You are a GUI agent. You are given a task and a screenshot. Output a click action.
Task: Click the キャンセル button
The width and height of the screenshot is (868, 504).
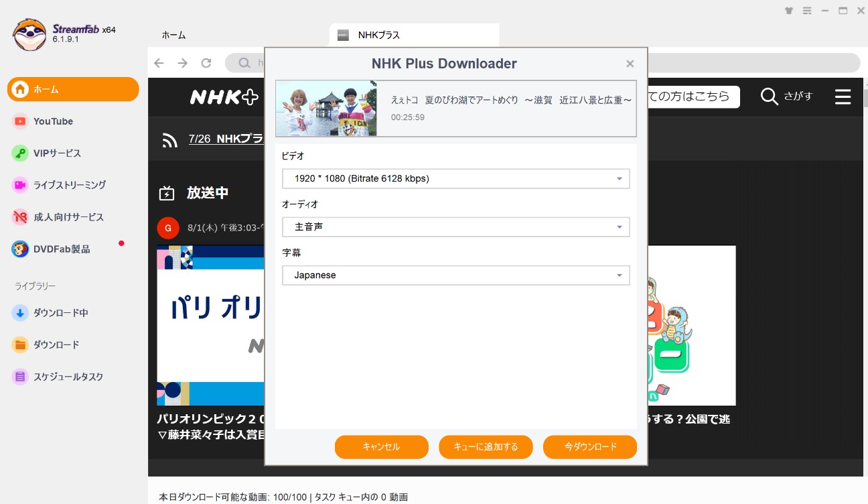[382, 447]
